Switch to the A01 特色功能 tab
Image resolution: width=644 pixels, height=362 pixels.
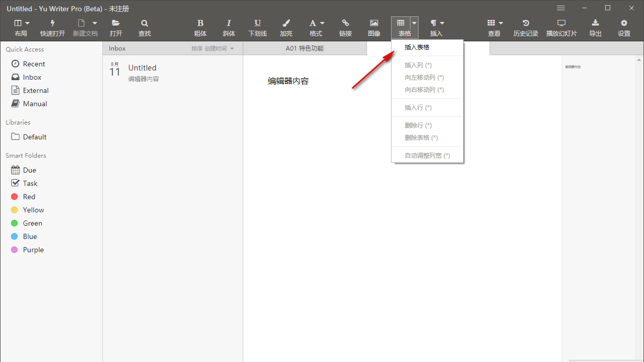[305, 49]
